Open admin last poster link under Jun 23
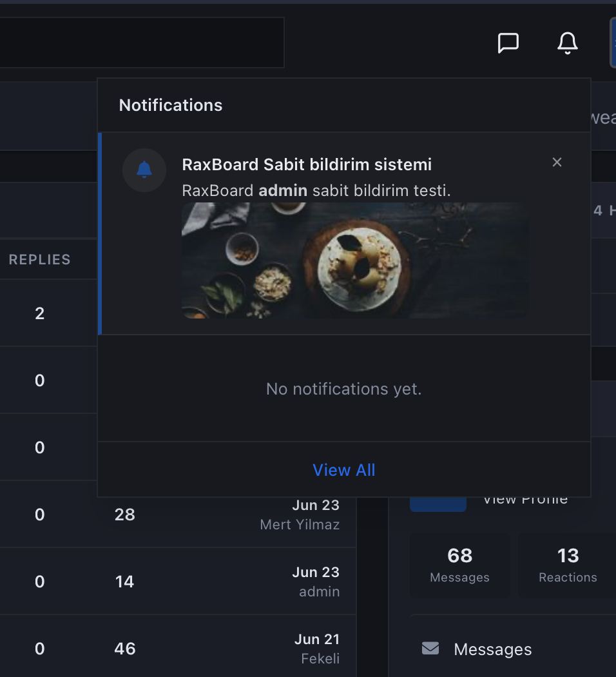Image resolution: width=616 pixels, height=677 pixels. [x=319, y=591]
